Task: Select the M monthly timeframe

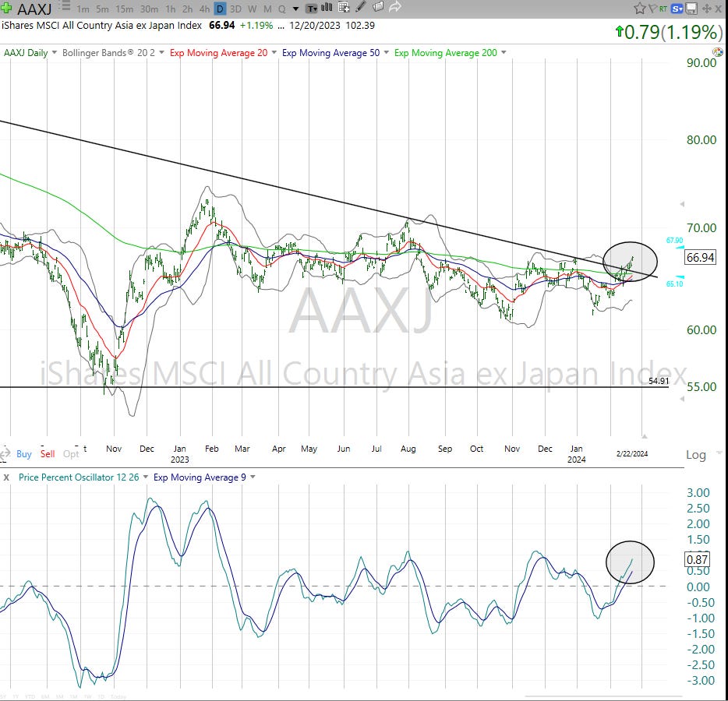Action: tap(267, 9)
